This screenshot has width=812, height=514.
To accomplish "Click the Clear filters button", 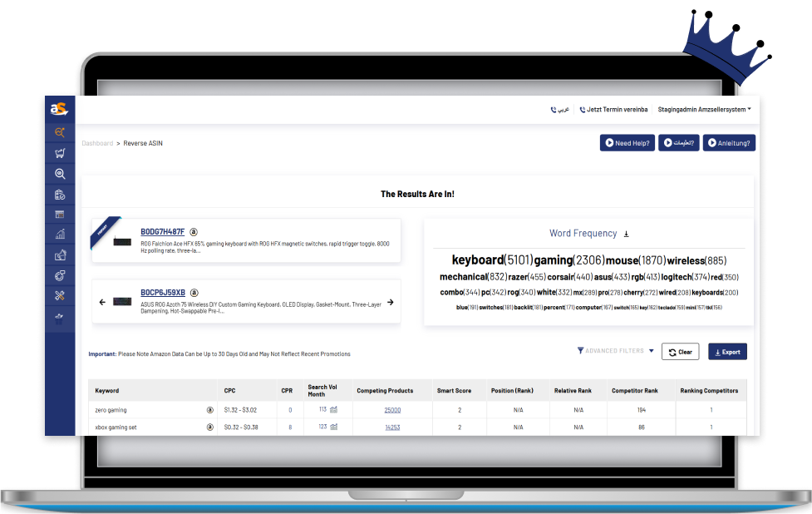I will click(680, 352).
